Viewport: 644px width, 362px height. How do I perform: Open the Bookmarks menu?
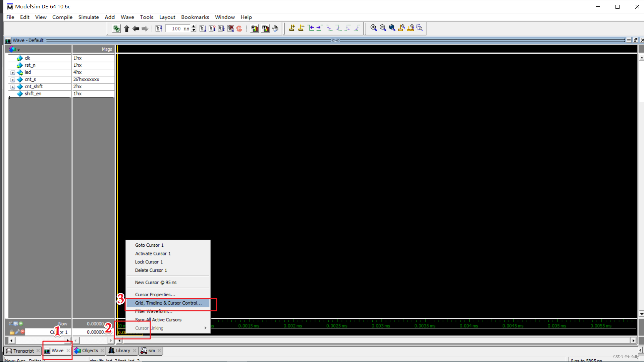point(195,17)
